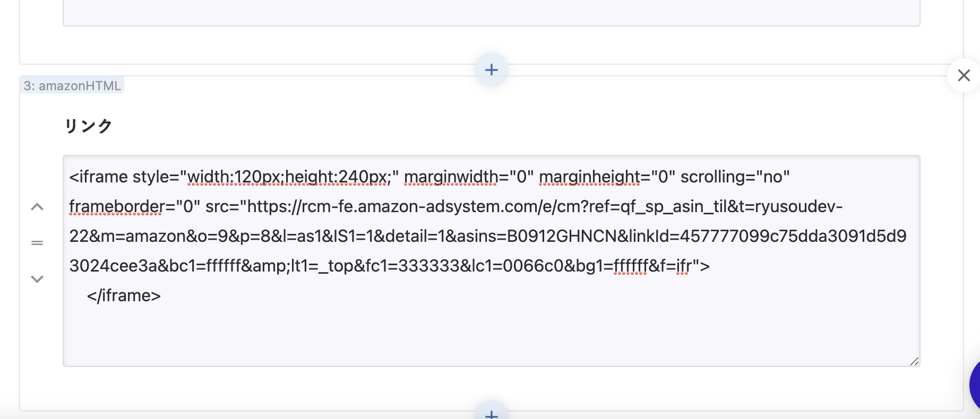
Task: Place cursor on the closing </iframe> tag
Action: click(124, 295)
